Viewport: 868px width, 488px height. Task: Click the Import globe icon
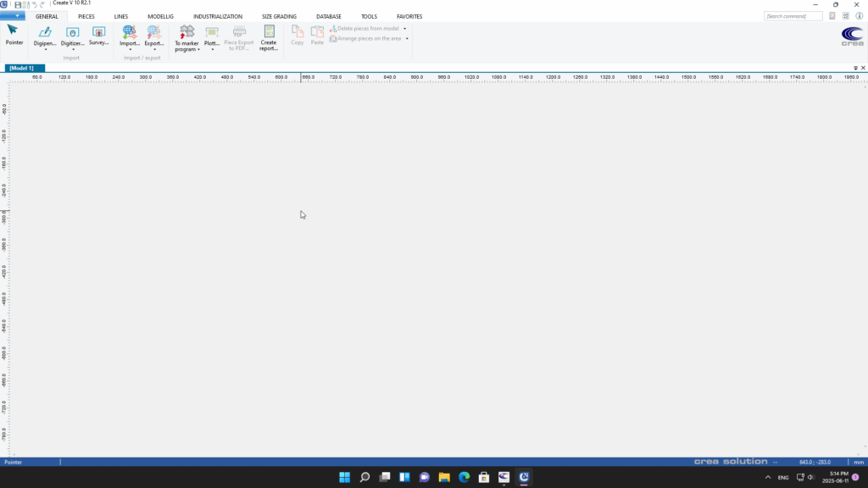[129, 32]
